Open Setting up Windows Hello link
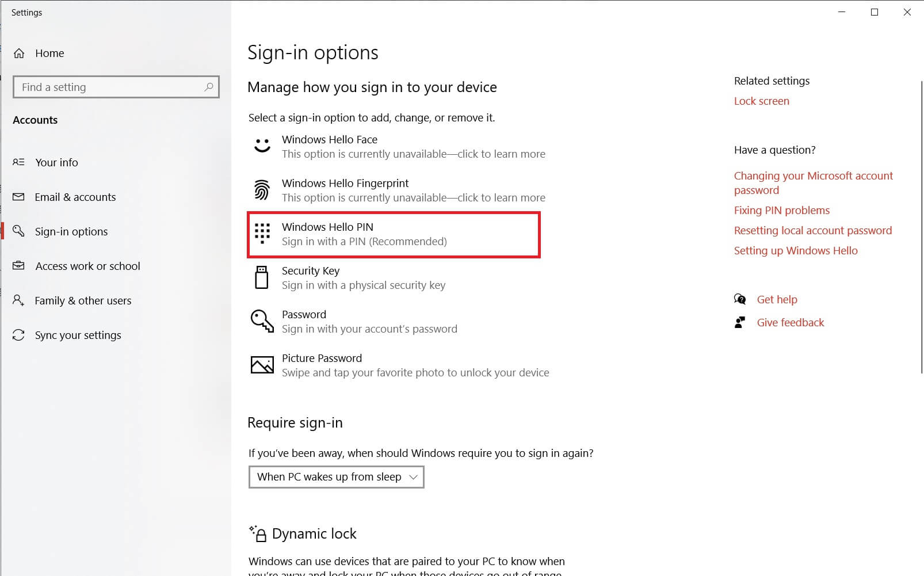The image size is (924, 576). (x=796, y=250)
